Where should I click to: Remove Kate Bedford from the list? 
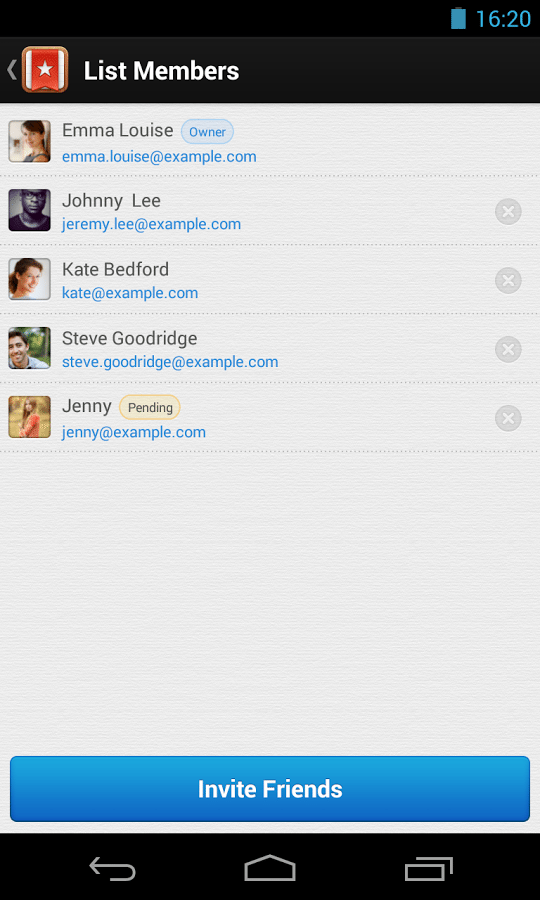point(508,281)
